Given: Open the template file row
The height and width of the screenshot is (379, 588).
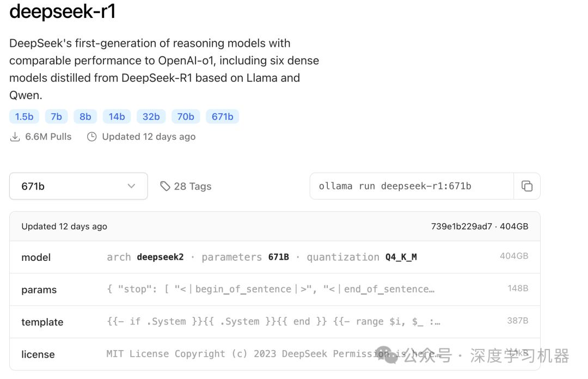Looking at the screenshot, I should pos(275,322).
